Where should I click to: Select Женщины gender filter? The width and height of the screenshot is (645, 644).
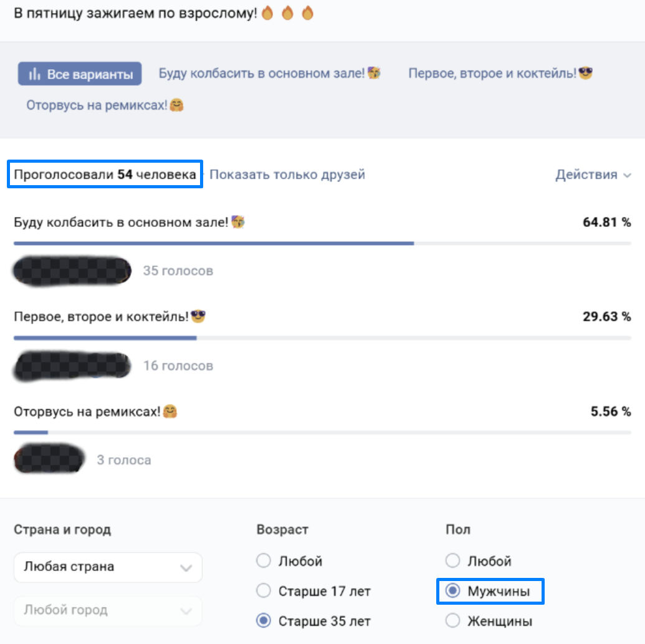tap(453, 621)
